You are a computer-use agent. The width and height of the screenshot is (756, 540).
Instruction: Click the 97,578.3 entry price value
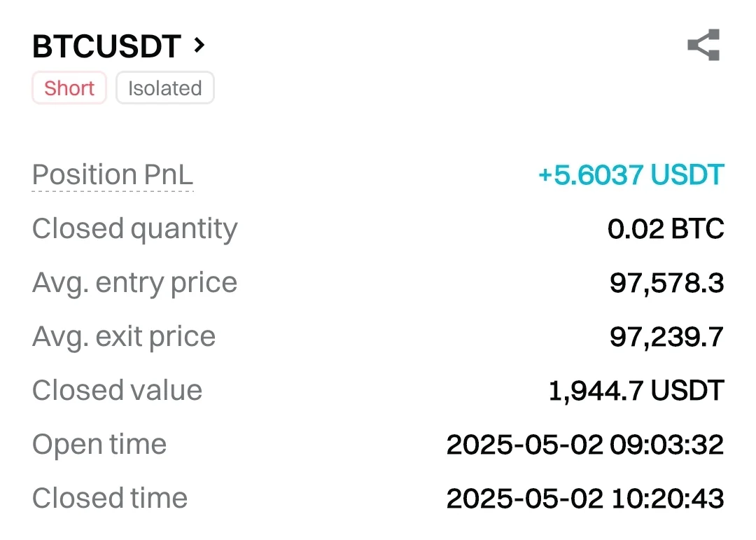tap(666, 283)
